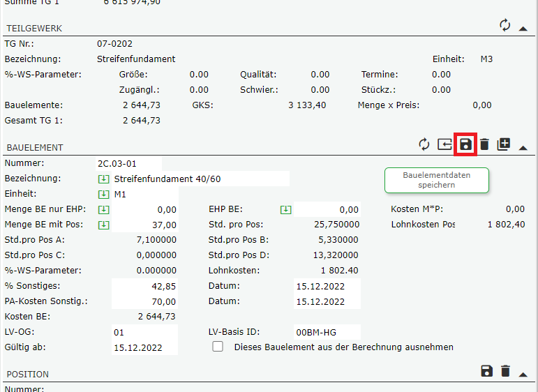Collapse the Position section
The image size is (538, 392).
coord(523,374)
